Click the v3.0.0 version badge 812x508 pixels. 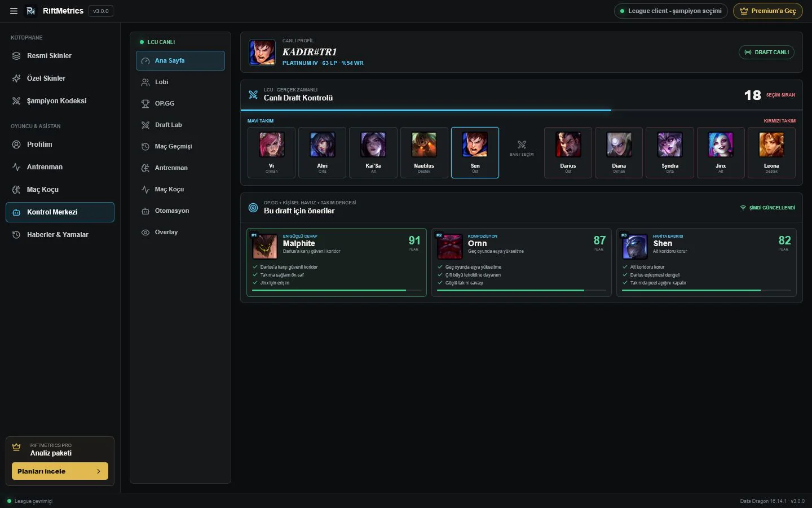(101, 11)
